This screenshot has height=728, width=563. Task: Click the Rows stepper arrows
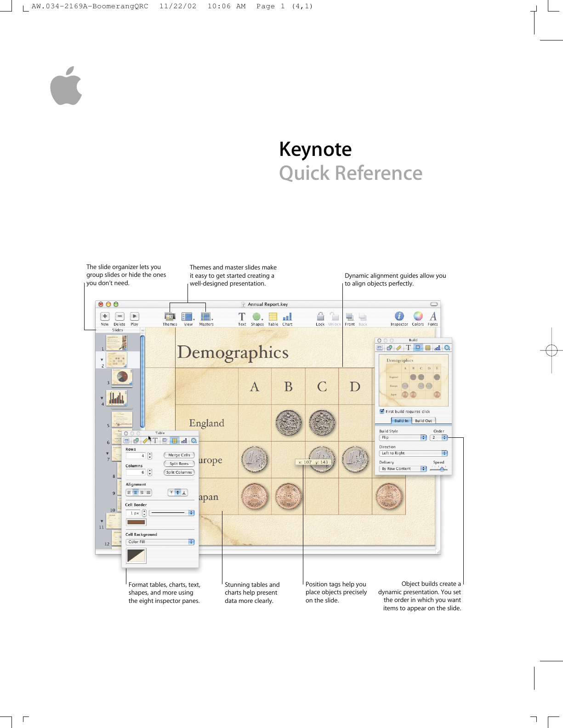pyautogui.click(x=150, y=456)
